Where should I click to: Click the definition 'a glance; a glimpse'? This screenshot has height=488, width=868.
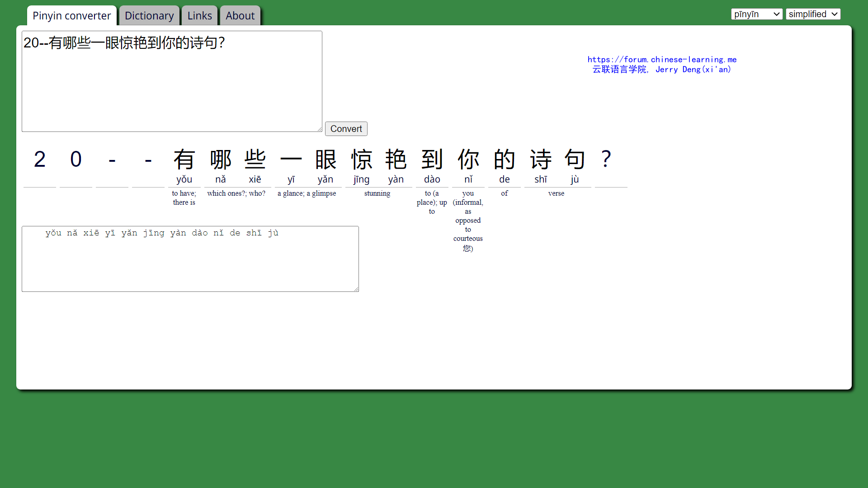[307, 193]
